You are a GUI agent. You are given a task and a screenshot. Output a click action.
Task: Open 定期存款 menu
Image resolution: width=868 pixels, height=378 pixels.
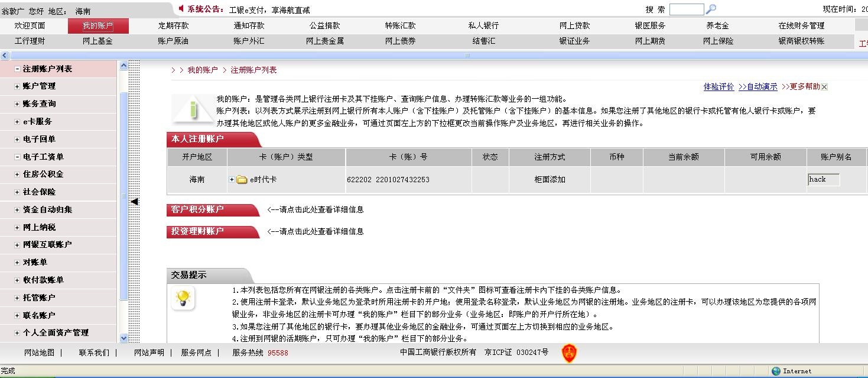173,26
